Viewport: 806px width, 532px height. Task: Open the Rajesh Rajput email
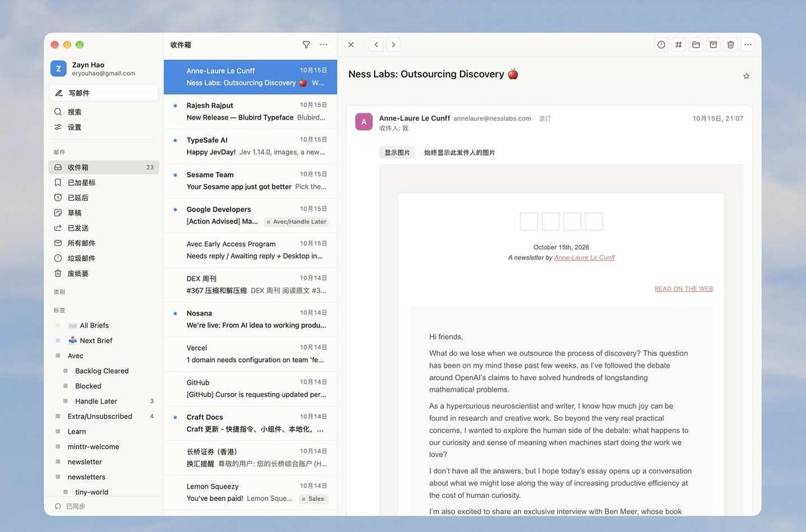click(251, 111)
